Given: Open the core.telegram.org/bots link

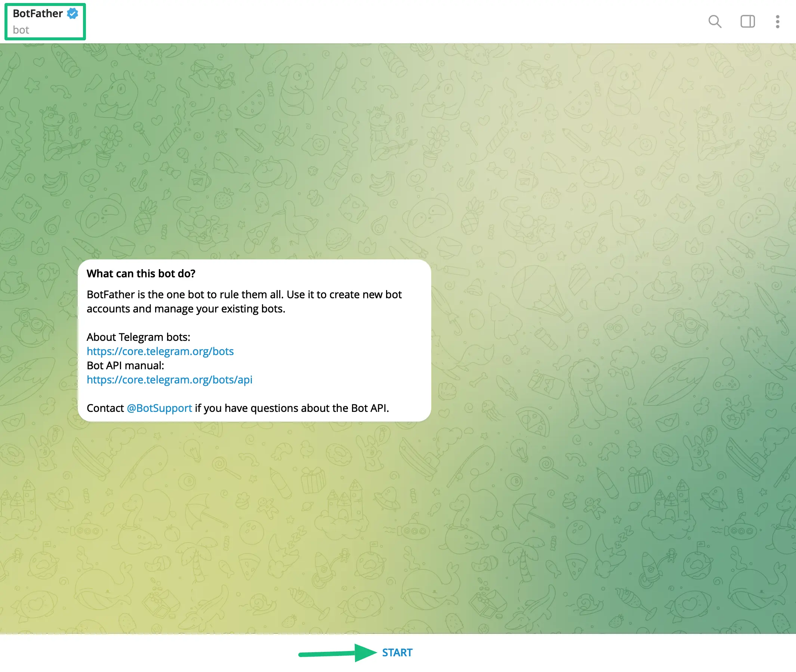Looking at the screenshot, I should [160, 351].
